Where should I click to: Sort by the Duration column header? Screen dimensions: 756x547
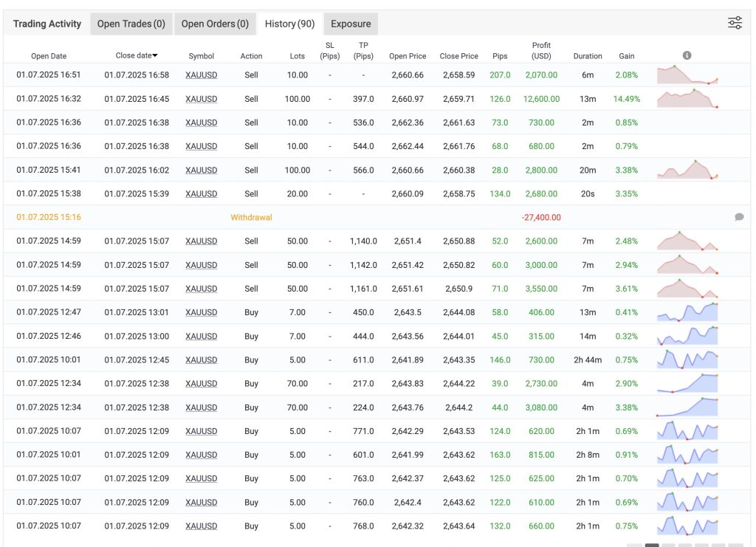click(588, 56)
